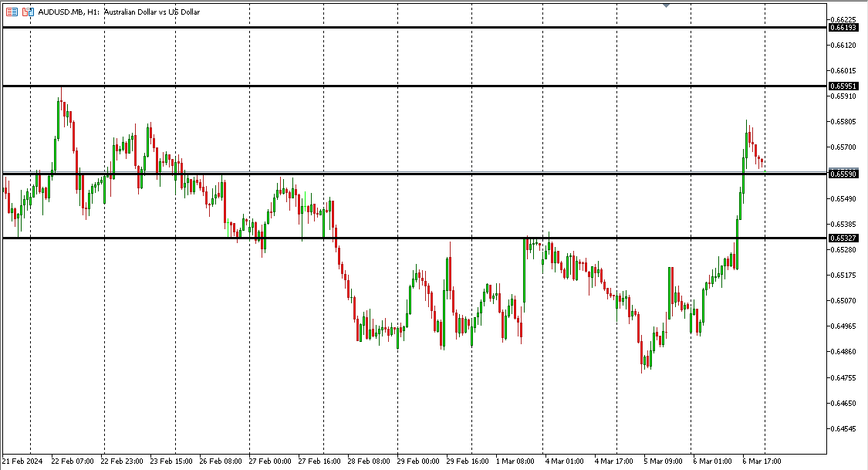Click the 0.65175 price scale tick
The height and width of the screenshot is (470, 868).
(843, 276)
